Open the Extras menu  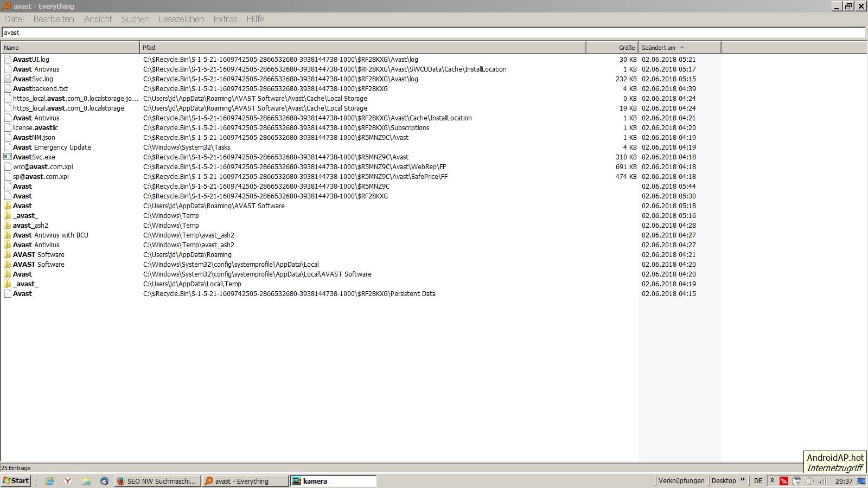pos(225,19)
